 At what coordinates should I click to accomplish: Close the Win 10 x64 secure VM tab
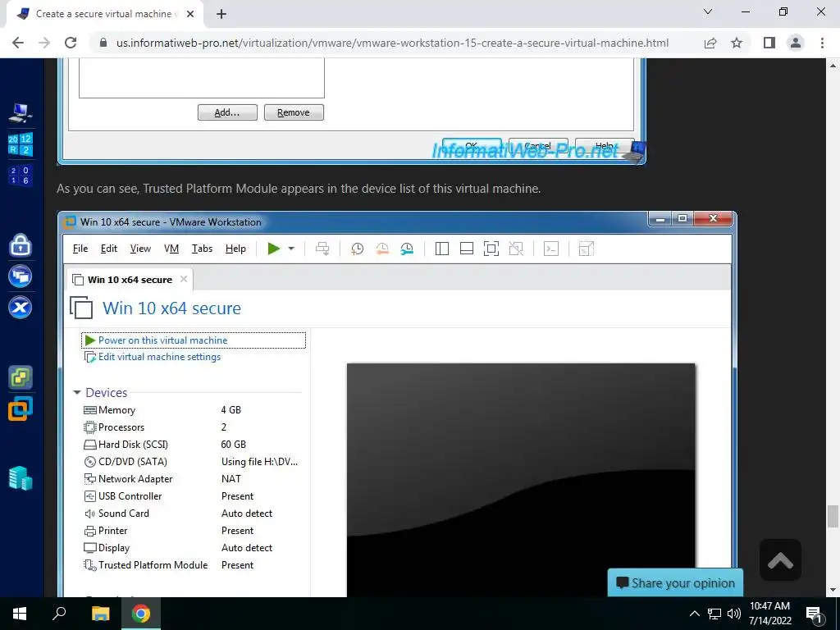pos(184,279)
